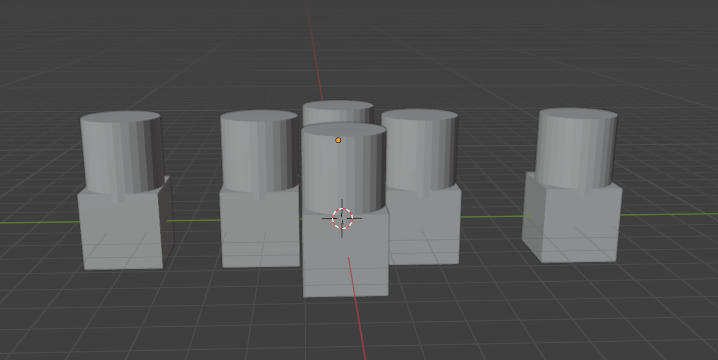Click the green axis line at right edge
Viewport: 718px width, 360px height.
coord(669,214)
